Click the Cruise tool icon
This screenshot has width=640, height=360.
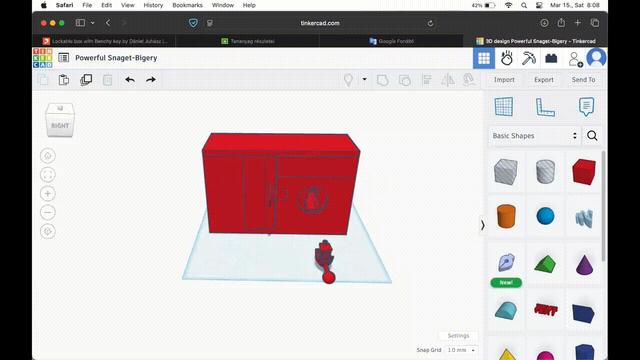[x=469, y=79]
